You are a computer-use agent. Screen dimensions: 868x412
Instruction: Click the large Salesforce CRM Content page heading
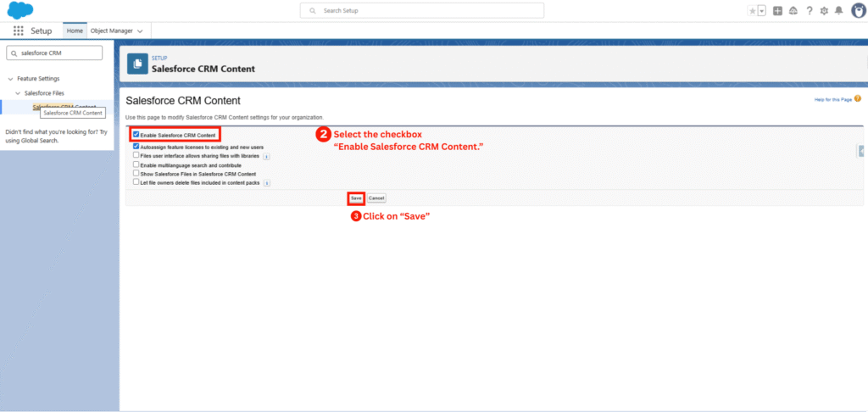pyautogui.click(x=183, y=101)
